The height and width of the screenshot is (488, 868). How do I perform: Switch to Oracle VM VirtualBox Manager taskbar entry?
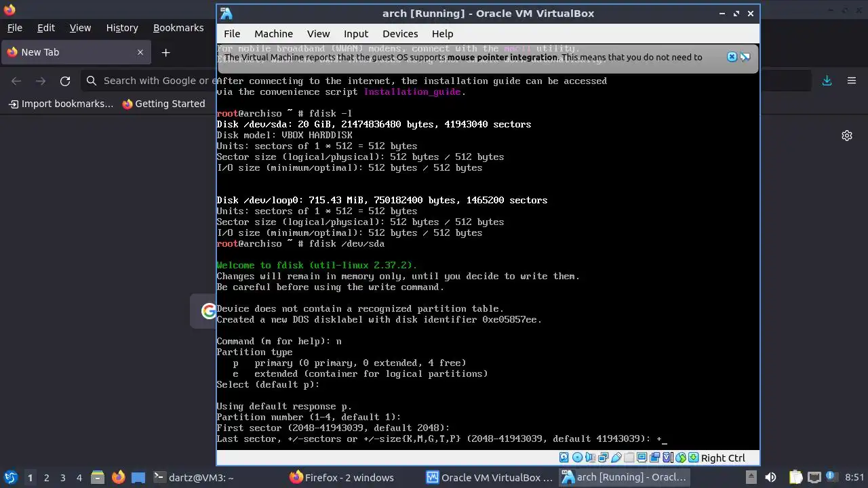click(x=489, y=477)
